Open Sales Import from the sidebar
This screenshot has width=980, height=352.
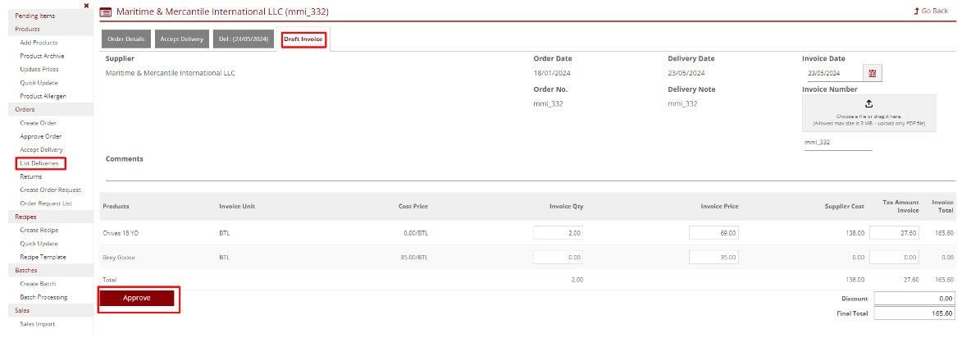click(38, 324)
